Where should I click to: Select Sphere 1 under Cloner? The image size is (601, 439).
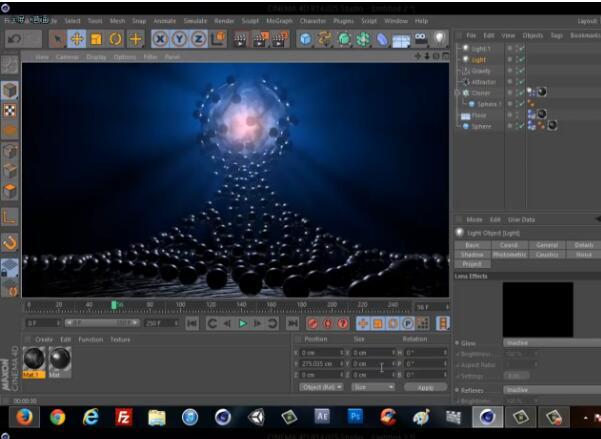(x=489, y=104)
